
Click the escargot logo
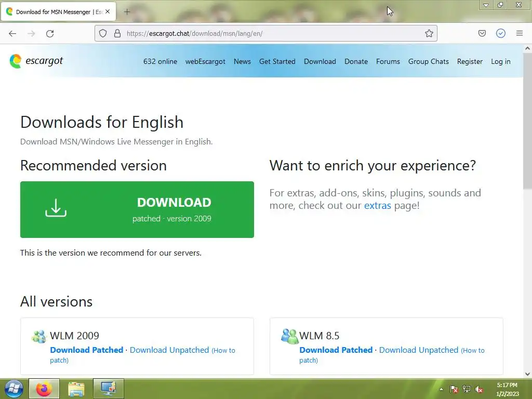[36, 61]
